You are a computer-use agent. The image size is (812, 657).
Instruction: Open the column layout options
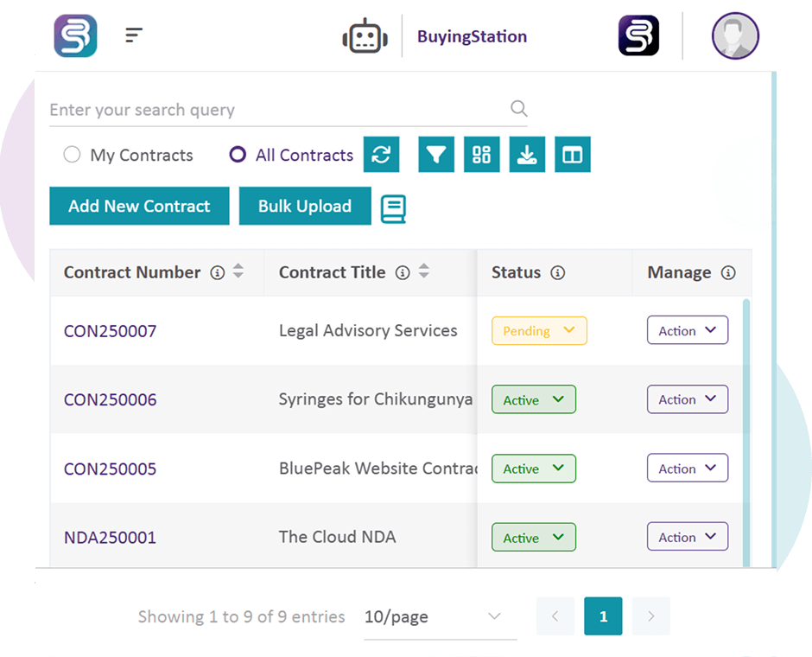tap(573, 155)
